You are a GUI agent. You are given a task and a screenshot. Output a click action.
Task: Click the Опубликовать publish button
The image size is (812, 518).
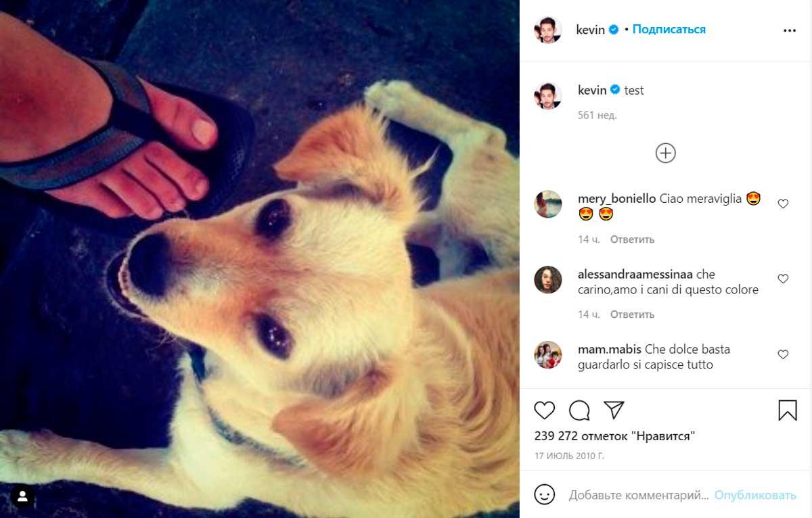pyautogui.click(x=755, y=496)
